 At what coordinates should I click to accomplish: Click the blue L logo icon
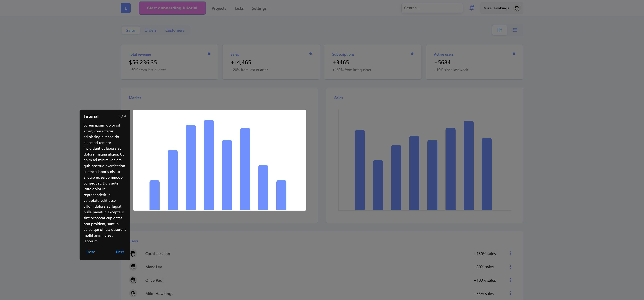(126, 8)
